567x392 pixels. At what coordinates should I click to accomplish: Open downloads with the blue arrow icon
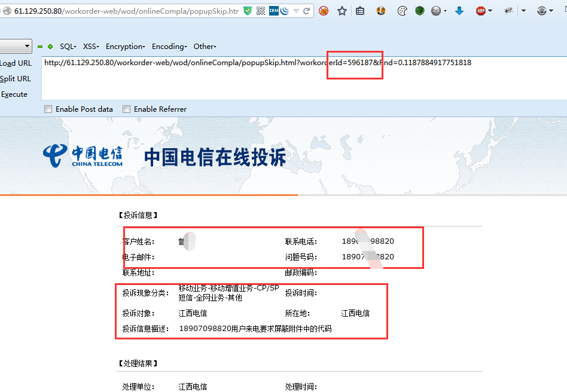tap(459, 11)
